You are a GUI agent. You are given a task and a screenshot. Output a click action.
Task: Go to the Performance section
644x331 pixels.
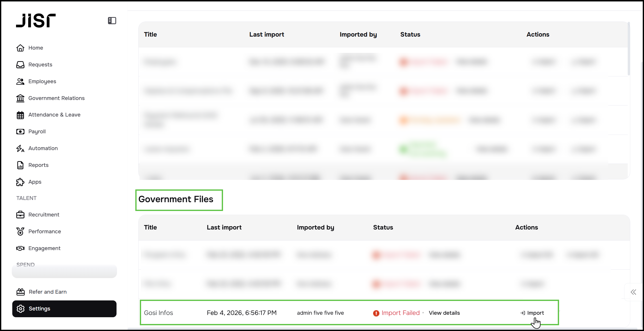pyautogui.click(x=44, y=232)
